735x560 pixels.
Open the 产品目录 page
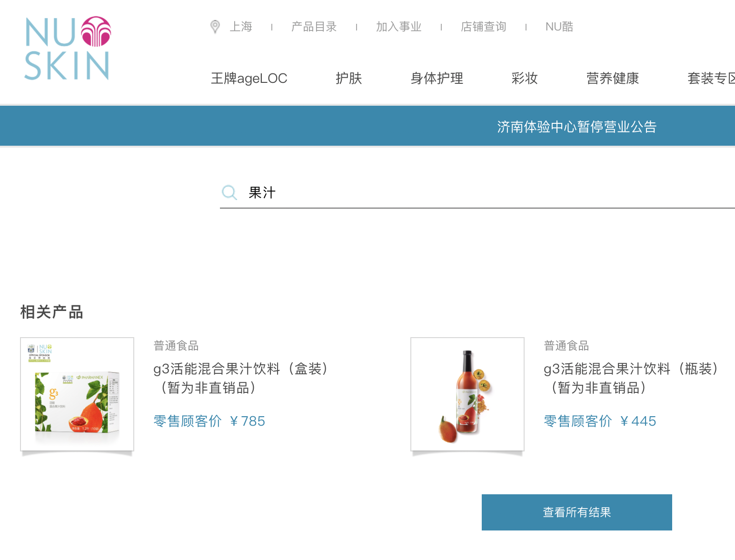coord(314,27)
